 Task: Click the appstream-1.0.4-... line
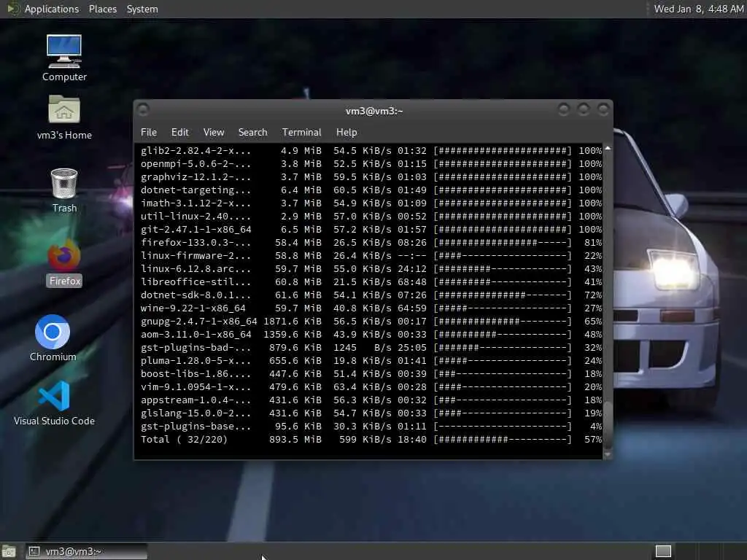click(371, 400)
